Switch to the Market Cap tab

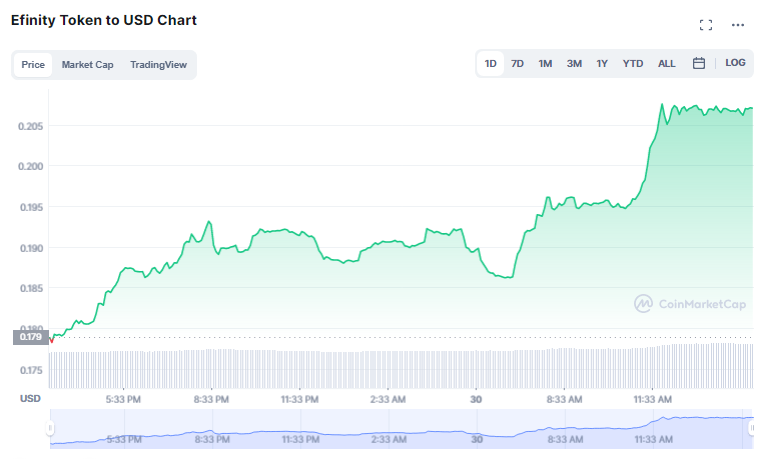87,64
